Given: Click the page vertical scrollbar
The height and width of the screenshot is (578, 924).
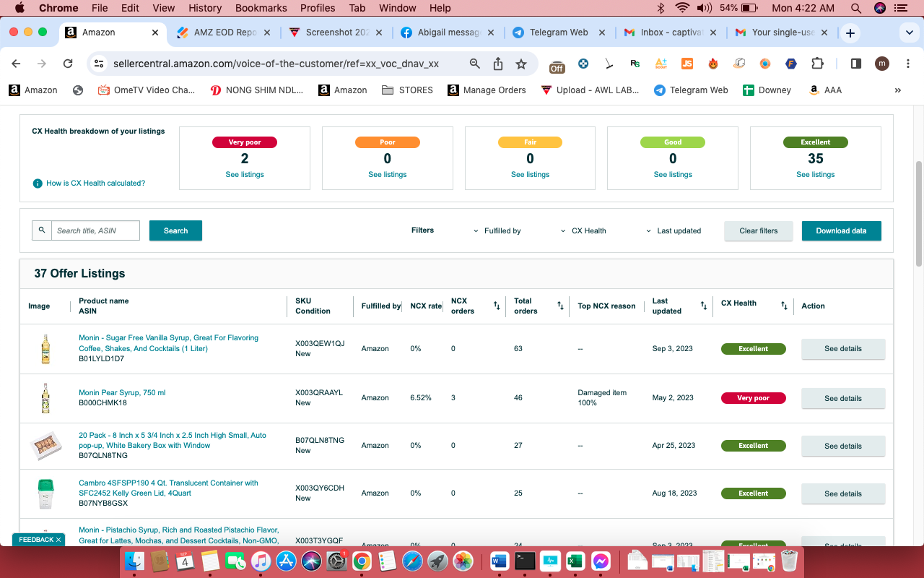Looking at the screenshot, I should pyautogui.click(x=919, y=213).
